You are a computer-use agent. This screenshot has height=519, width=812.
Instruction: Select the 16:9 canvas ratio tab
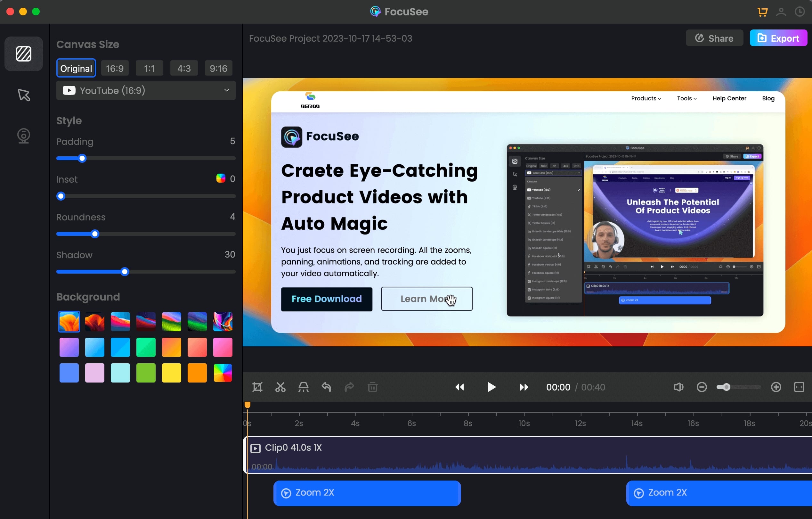tap(114, 67)
